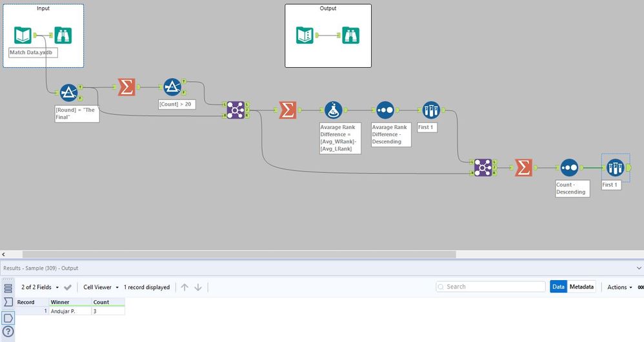This screenshot has width=644, height=342.
Task: Click the Summarize sigma icon in Results sidebar
Action: click(x=8, y=303)
